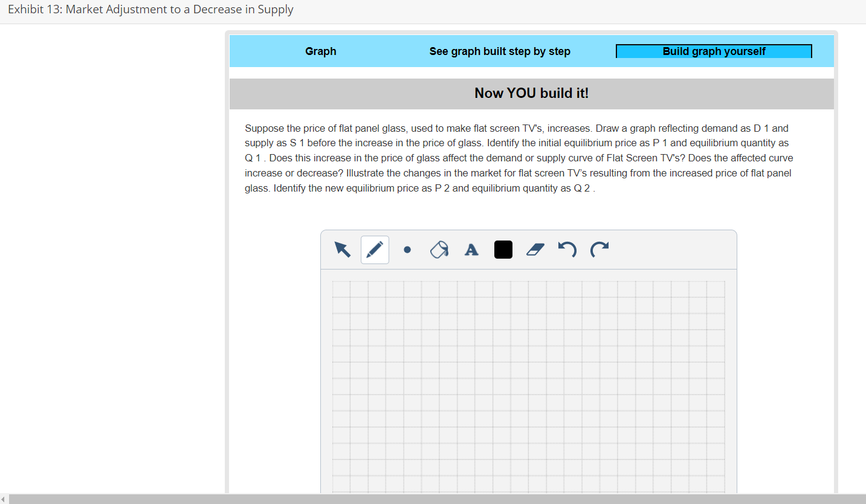Select the paint bucket fill tool

click(439, 250)
